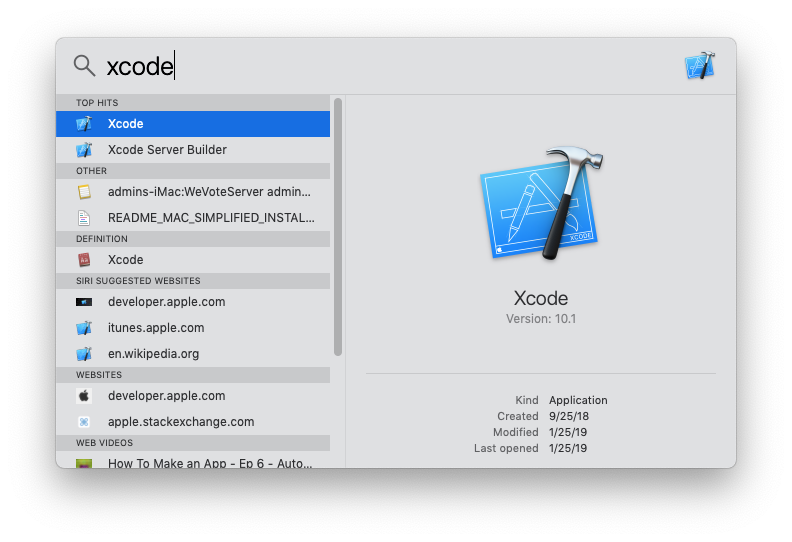Open Siri suggested developer.apple.com website

click(193, 302)
